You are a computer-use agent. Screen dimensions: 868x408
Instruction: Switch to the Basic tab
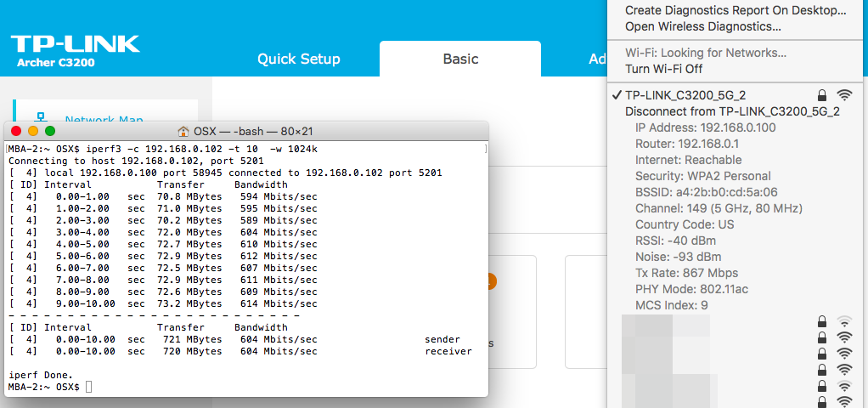click(460, 59)
